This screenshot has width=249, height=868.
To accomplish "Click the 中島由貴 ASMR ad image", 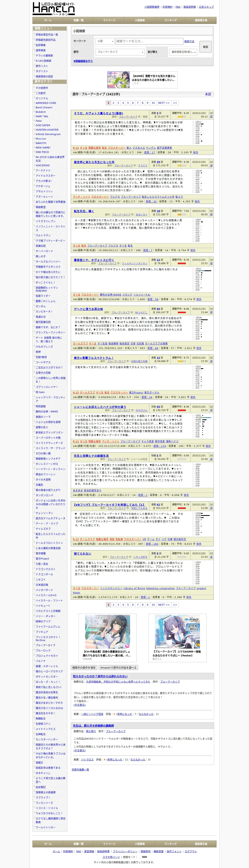I will coord(107,632).
